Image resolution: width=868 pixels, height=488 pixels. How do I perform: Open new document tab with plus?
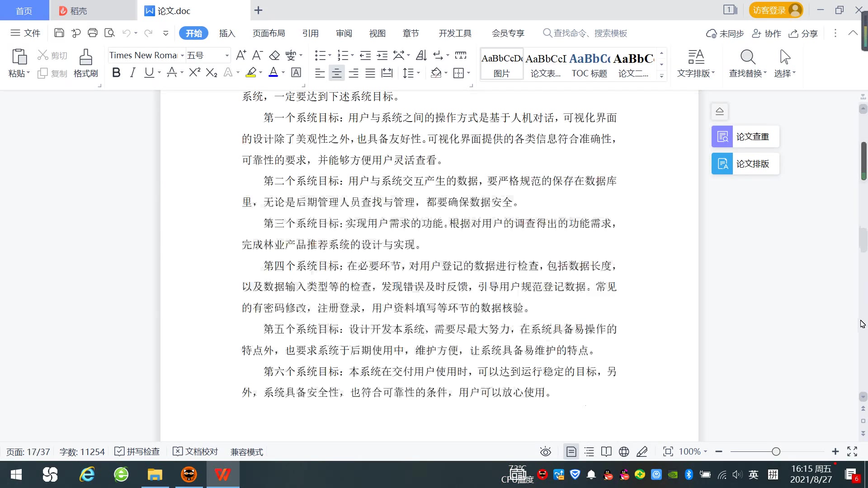pyautogui.click(x=258, y=10)
